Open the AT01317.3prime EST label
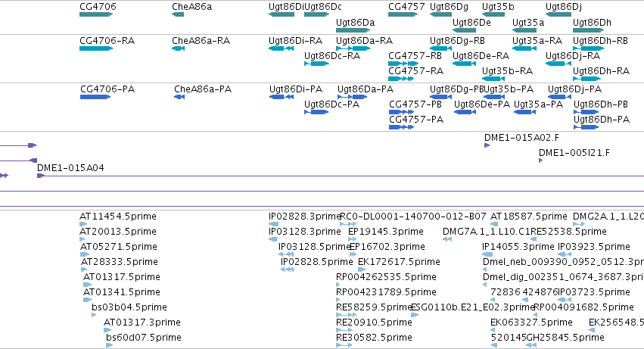Screen dimensions: 644x349 tap(142, 323)
